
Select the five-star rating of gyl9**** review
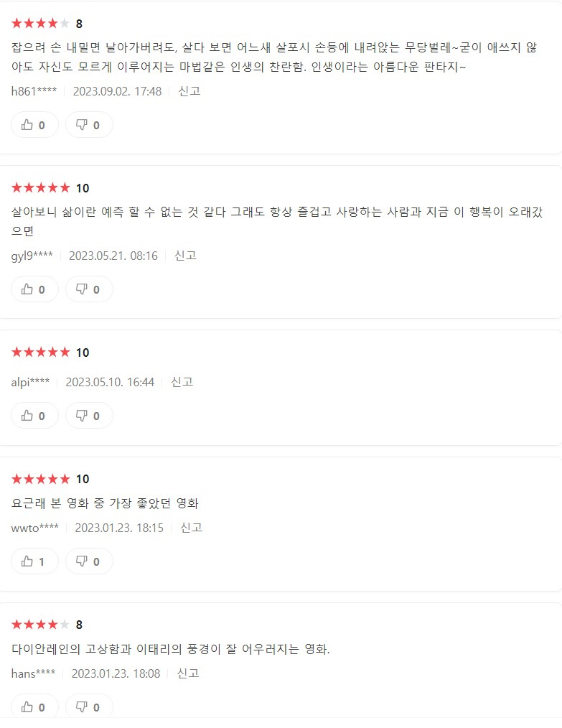tap(40, 187)
